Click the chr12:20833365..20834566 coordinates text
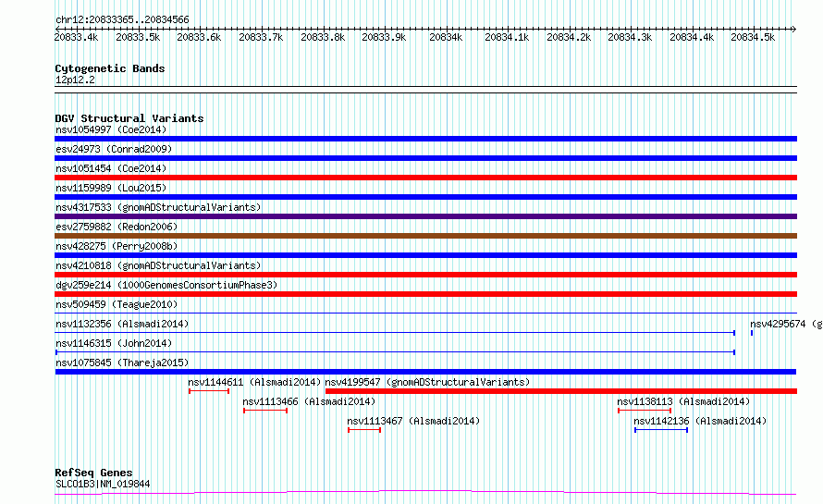823x504 pixels. [x=122, y=20]
